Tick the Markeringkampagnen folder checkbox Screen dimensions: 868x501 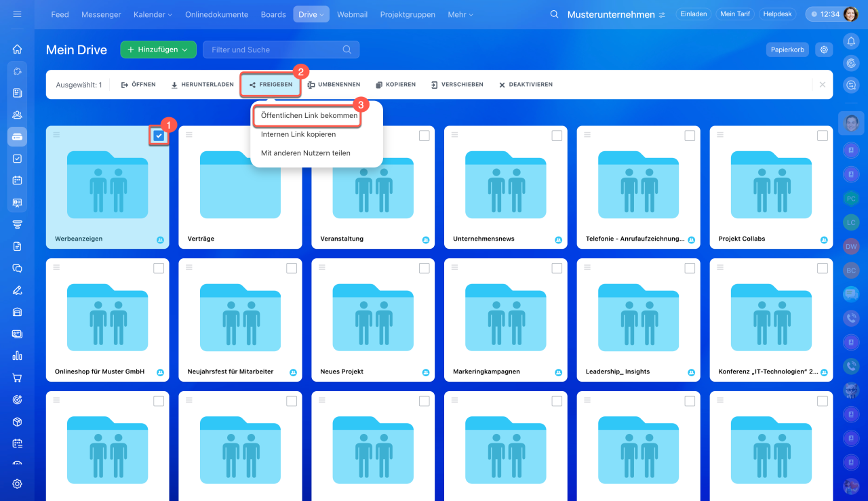[x=557, y=268]
